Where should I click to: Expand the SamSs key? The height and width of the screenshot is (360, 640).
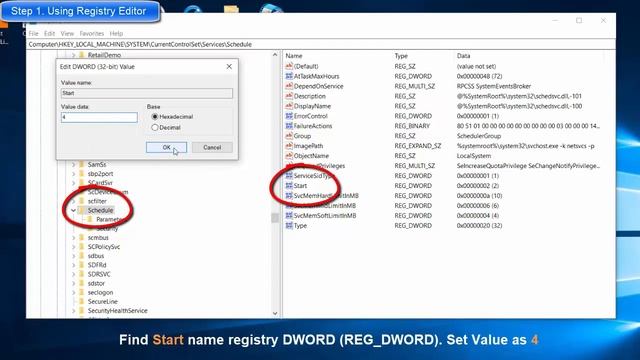tap(73, 164)
